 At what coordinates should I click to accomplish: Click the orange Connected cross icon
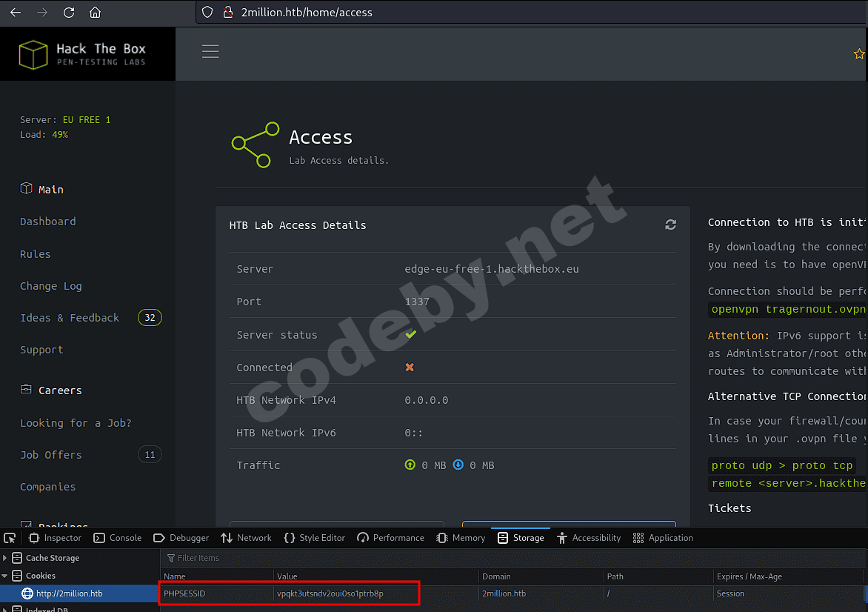(x=410, y=367)
